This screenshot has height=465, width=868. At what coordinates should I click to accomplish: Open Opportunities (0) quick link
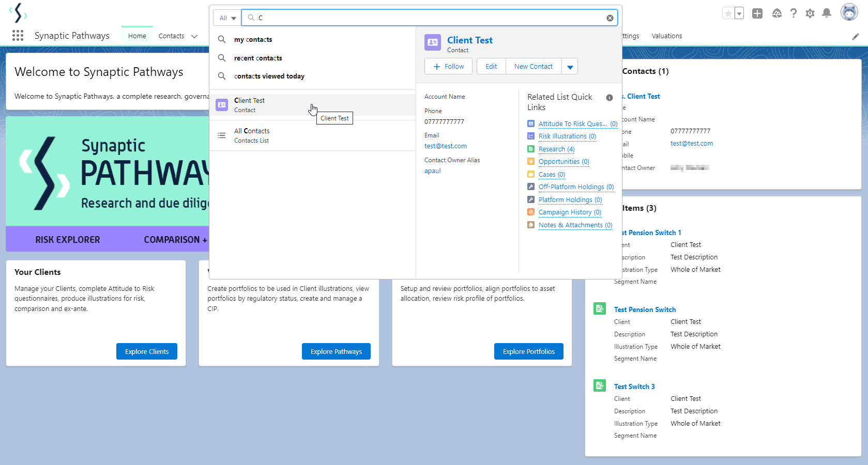point(564,162)
